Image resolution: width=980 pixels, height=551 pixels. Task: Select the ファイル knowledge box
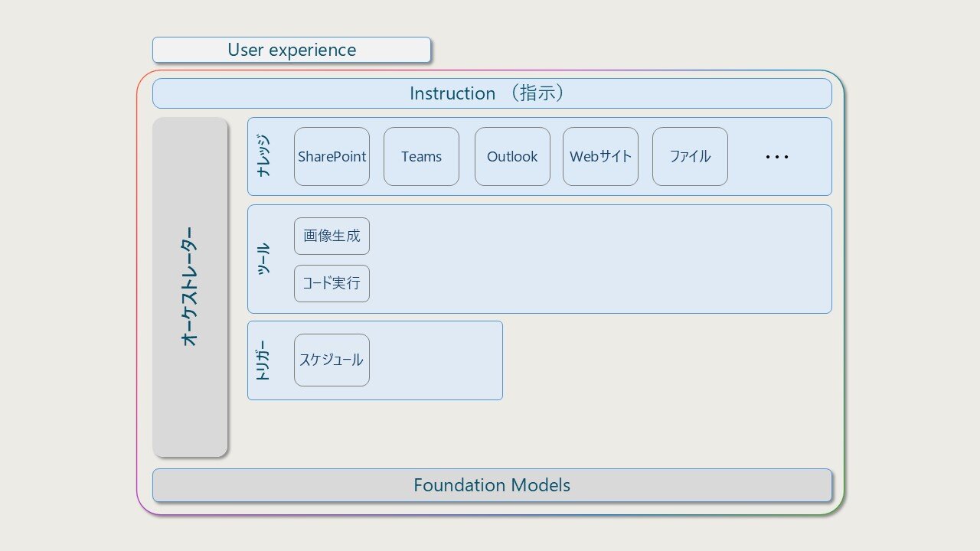pos(690,156)
